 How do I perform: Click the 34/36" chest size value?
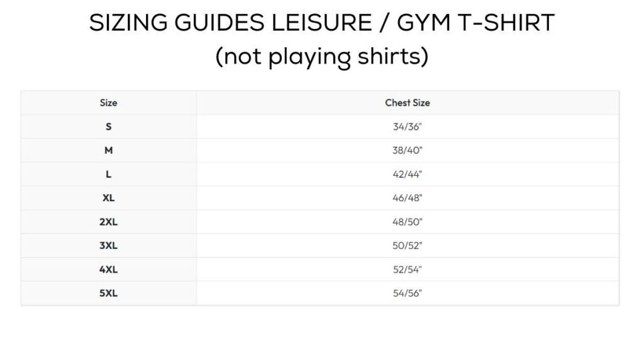tap(407, 126)
